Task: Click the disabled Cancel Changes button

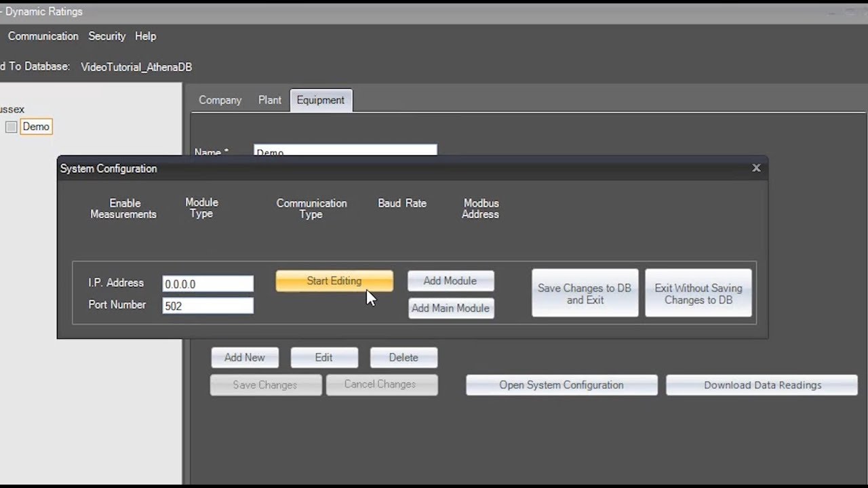Action: (x=380, y=384)
